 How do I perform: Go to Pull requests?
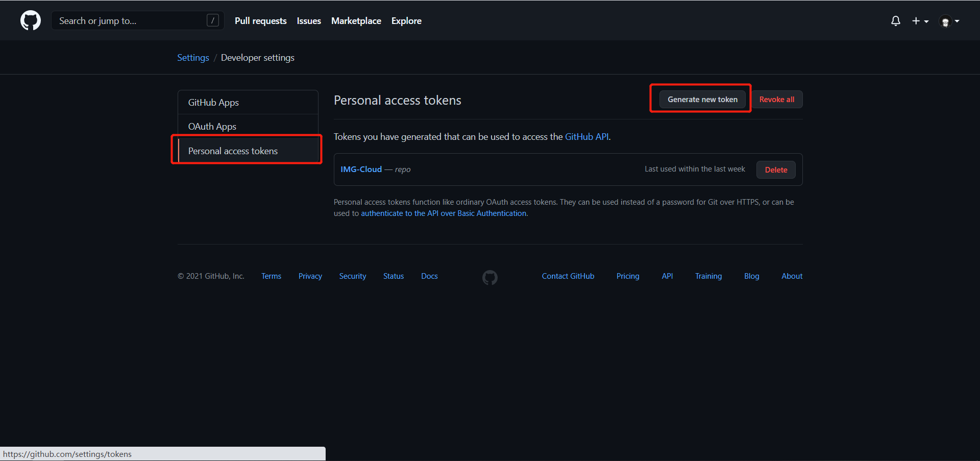click(x=261, y=21)
